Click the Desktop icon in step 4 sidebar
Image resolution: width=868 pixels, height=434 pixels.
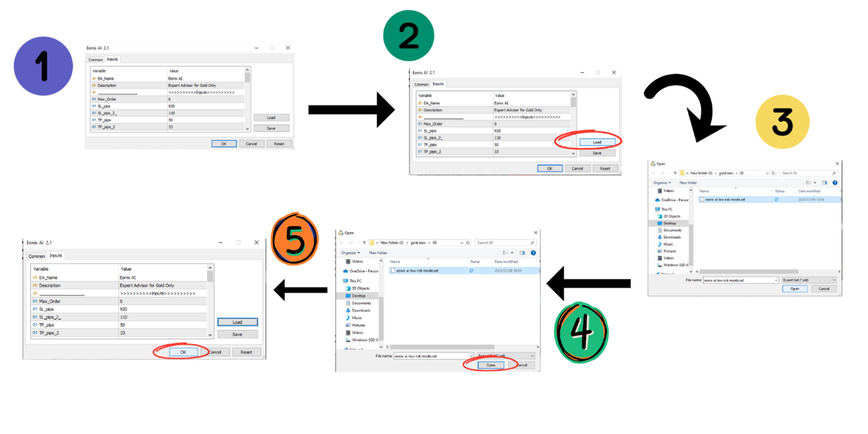pos(348,296)
